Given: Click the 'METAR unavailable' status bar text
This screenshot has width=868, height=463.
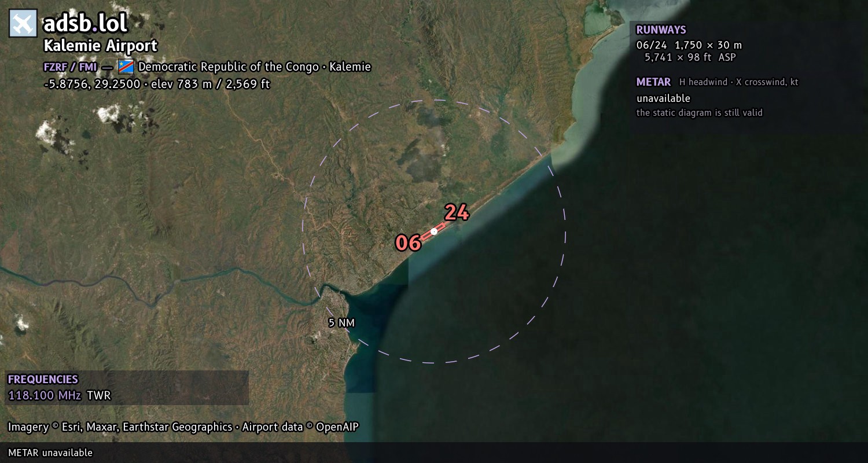Looking at the screenshot, I should click(x=50, y=453).
